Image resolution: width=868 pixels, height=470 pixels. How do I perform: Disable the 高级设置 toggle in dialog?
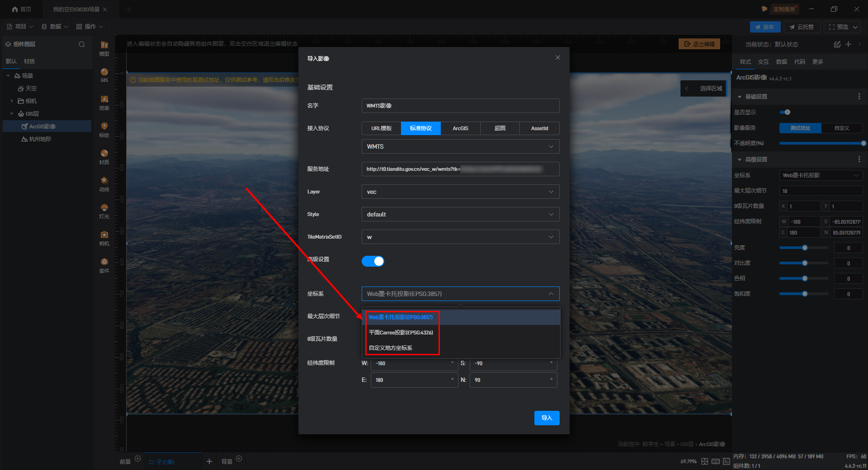(x=373, y=261)
